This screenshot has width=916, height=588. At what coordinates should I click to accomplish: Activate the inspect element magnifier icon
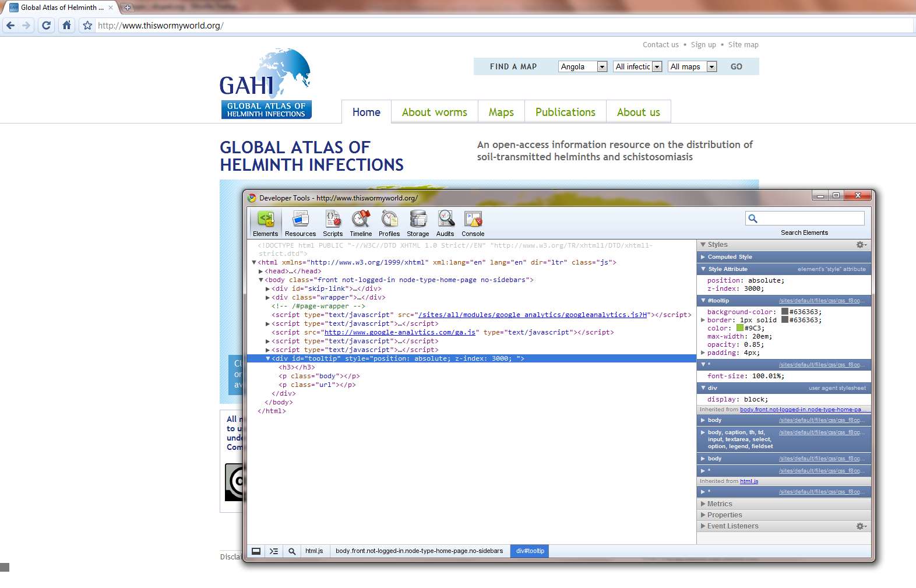pos(292,551)
